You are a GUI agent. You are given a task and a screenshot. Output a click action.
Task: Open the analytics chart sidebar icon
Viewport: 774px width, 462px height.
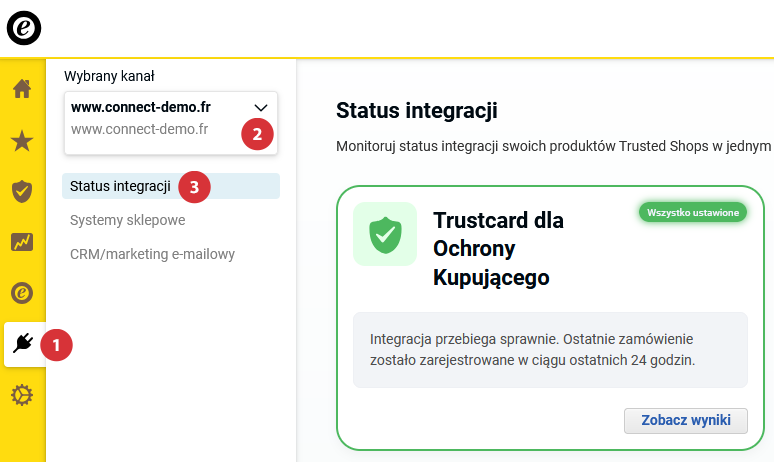pyautogui.click(x=22, y=242)
